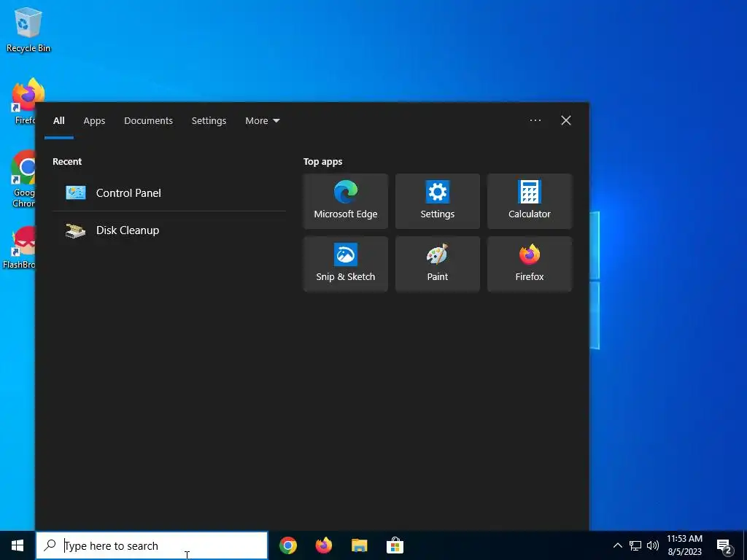
Task: Select the FlashBrowser desktop shortcut
Action: click(x=18, y=248)
